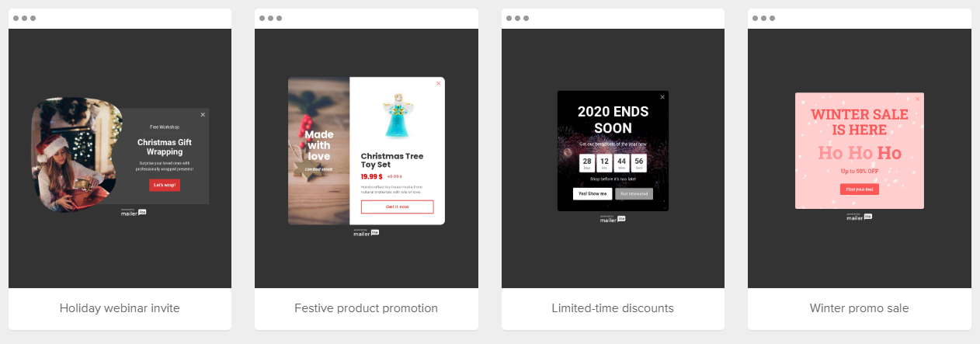980x344 pixels.
Task: Close the Winter Sale popup
Action: pyautogui.click(x=917, y=99)
